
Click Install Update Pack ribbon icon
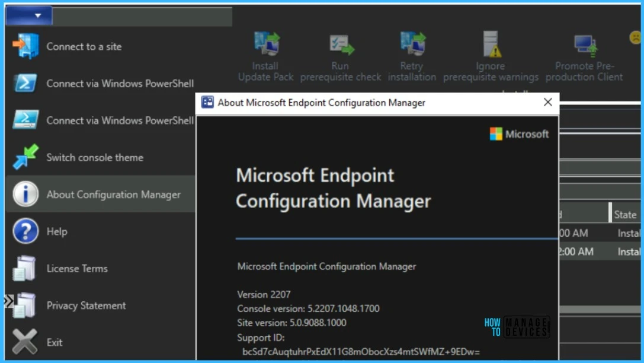point(267,43)
